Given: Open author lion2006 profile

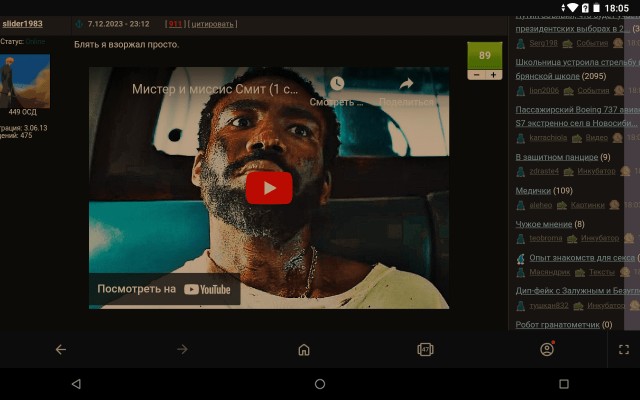Looking at the screenshot, I should coord(544,90).
